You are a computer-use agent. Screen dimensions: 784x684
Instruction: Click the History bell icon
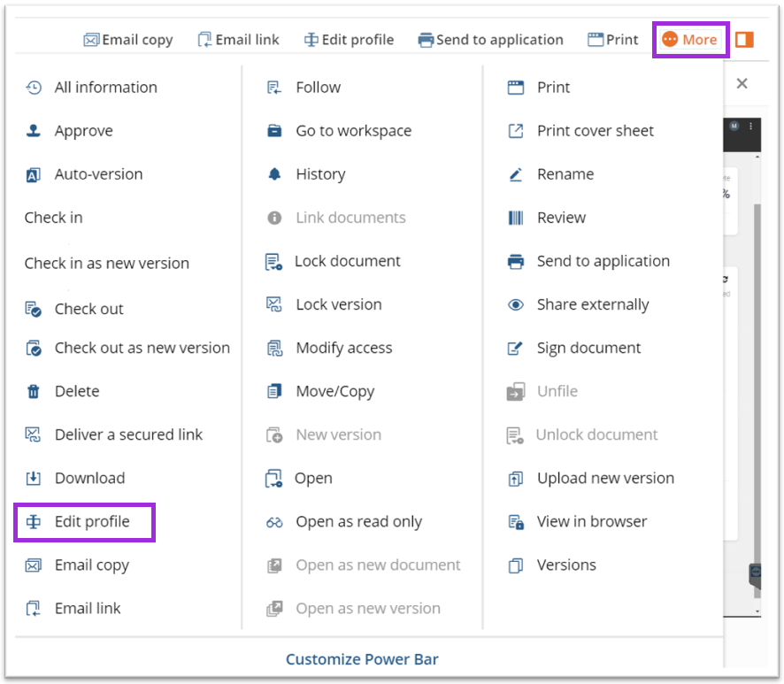(x=274, y=174)
